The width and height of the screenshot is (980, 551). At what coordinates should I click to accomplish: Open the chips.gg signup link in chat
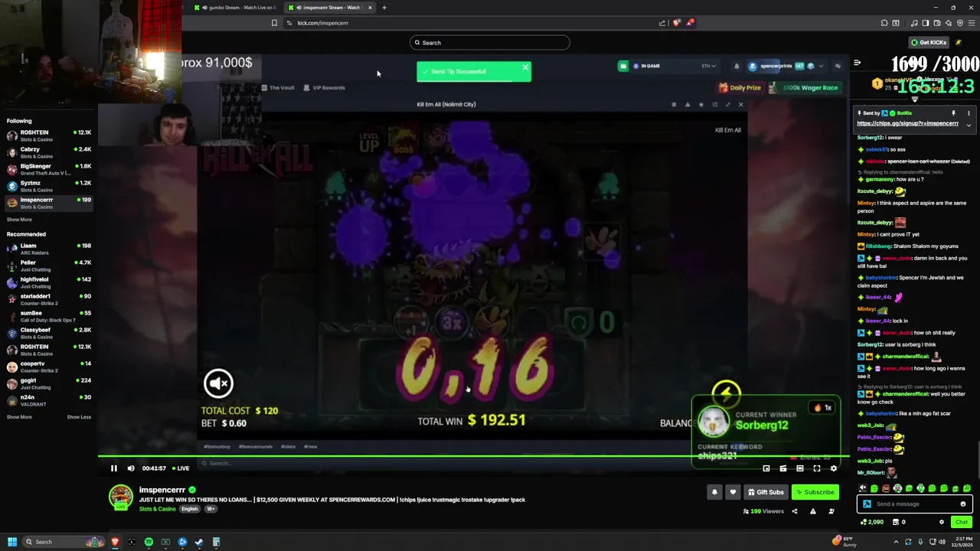pyautogui.click(x=907, y=123)
